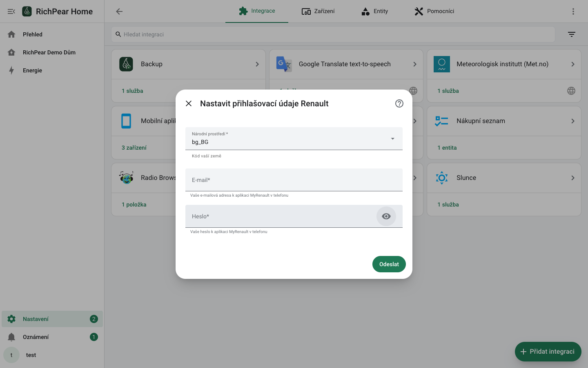Click the Nákupní seznam card title
Screen dimensions: 588x368
tap(481, 121)
